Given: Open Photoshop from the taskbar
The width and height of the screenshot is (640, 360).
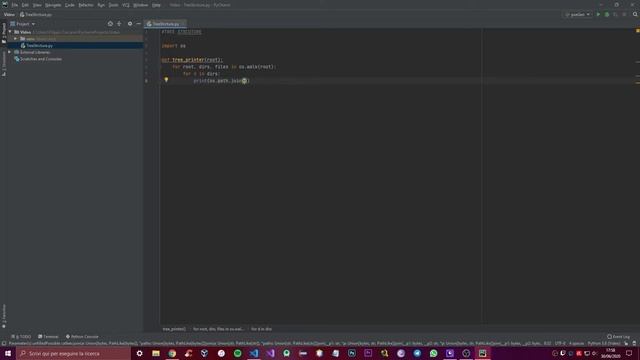Looking at the screenshot, I should (352, 353).
